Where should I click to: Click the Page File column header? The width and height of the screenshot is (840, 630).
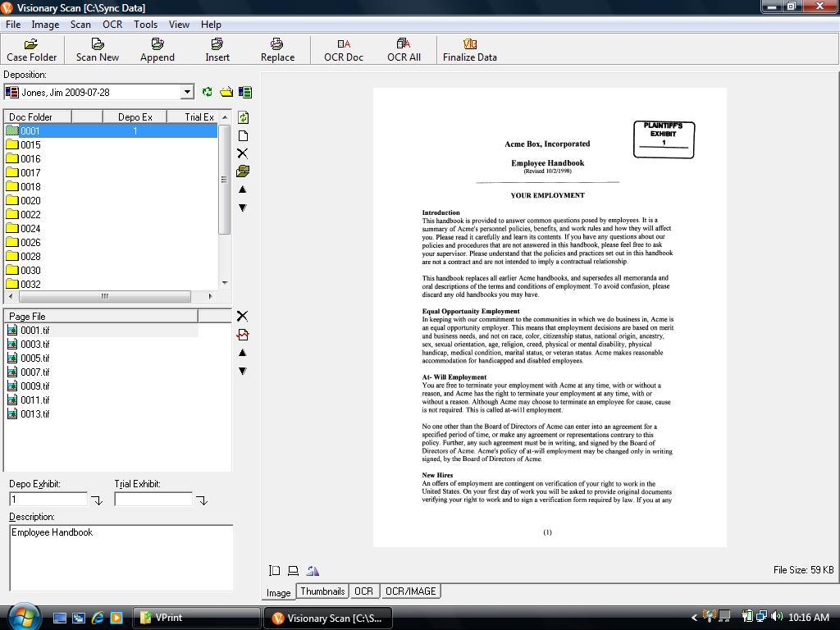pos(101,316)
